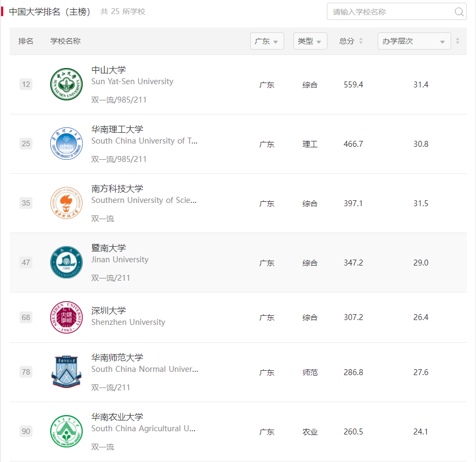Image resolution: width=476 pixels, height=462 pixels.
Task: Open the 深圳大学 name link
Action: point(109,310)
